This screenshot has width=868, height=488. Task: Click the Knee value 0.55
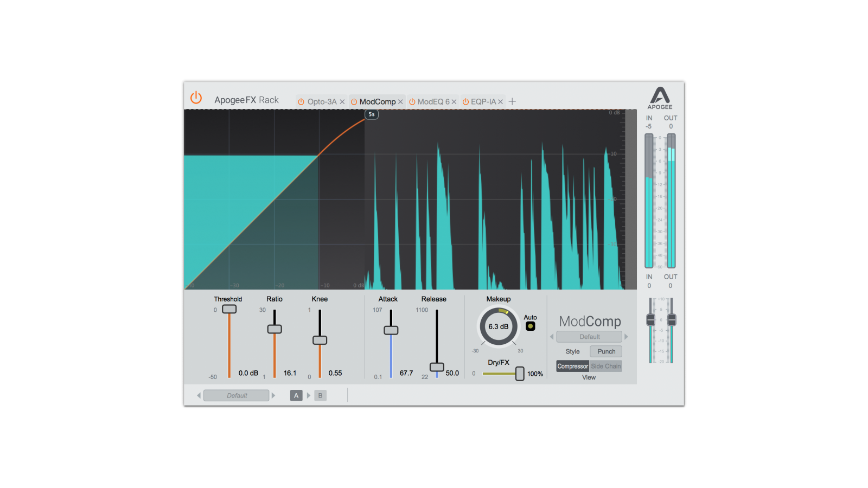[335, 373]
